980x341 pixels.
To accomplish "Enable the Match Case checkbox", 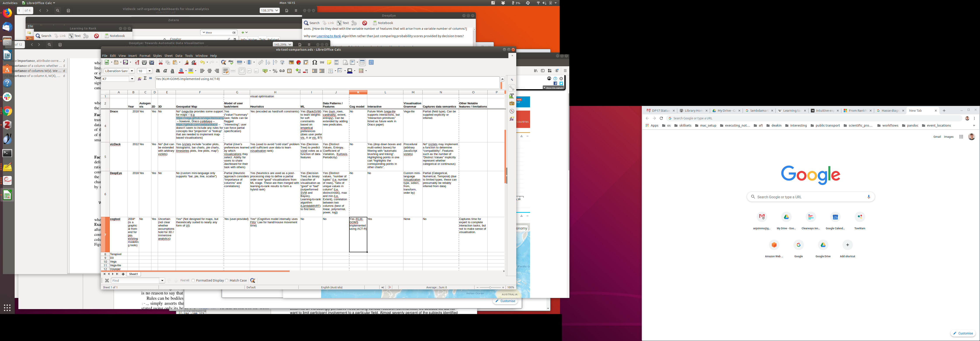I will (x=227, y=280).
